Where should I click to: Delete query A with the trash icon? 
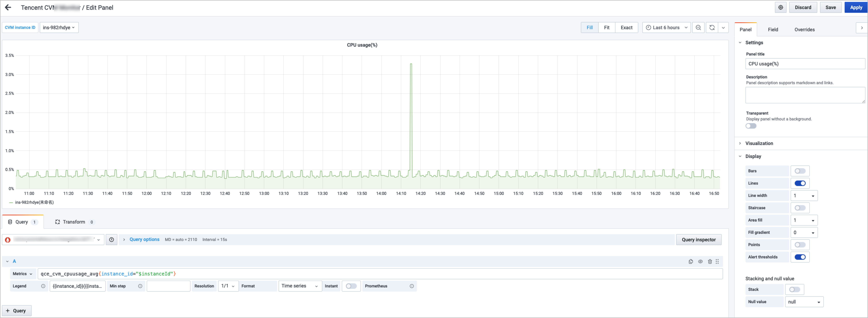(710, 261)
